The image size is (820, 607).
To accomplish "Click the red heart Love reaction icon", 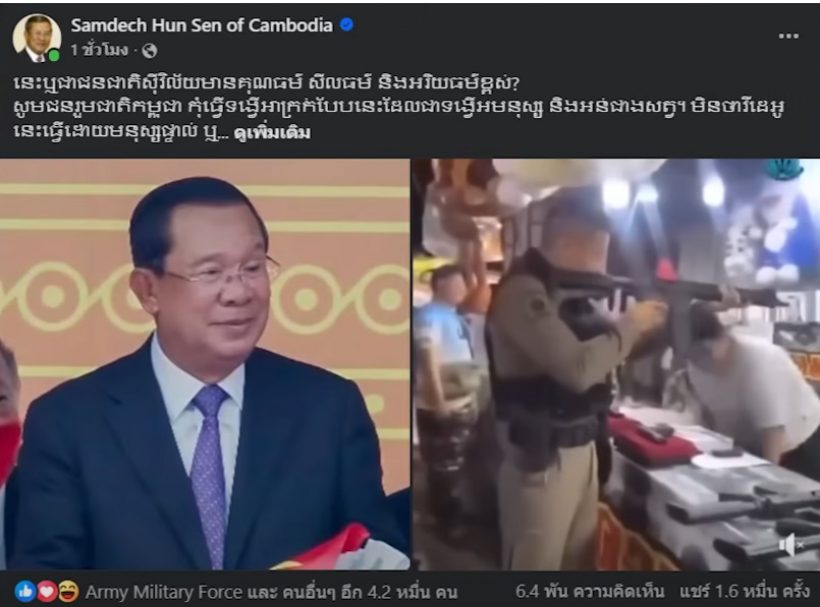I will (x=47, y=591).
